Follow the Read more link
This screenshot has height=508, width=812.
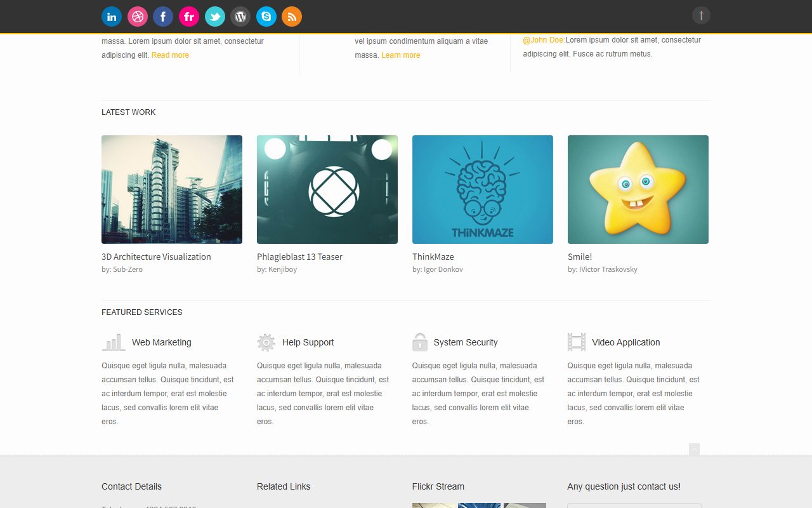[x=170, y=55]
